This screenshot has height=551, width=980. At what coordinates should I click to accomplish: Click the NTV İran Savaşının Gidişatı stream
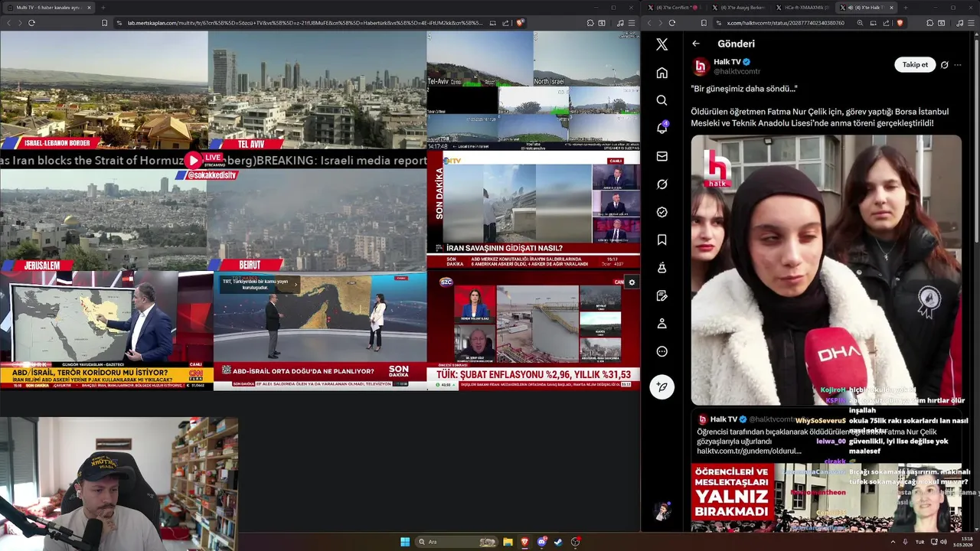tap(533, 210)
